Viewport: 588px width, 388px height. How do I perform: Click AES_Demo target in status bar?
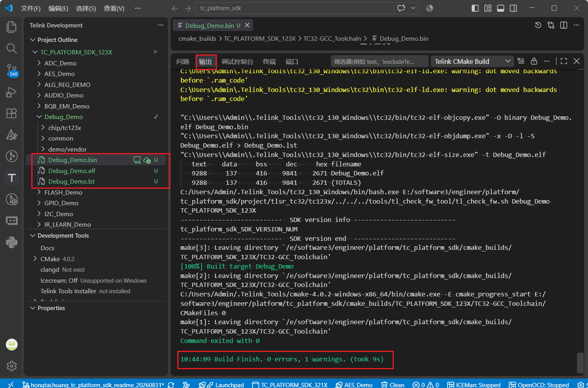pyautogui.click(x=354, y=385)
